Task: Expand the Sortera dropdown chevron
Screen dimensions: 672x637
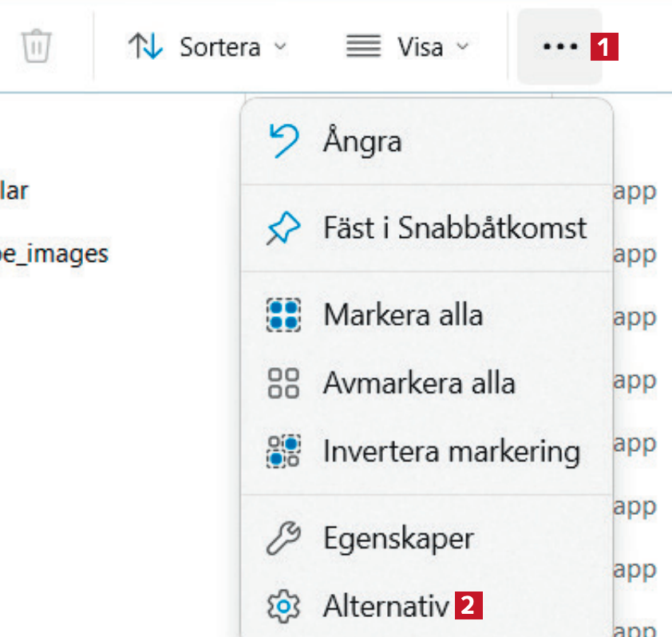Action: click(x=279, y=46)
